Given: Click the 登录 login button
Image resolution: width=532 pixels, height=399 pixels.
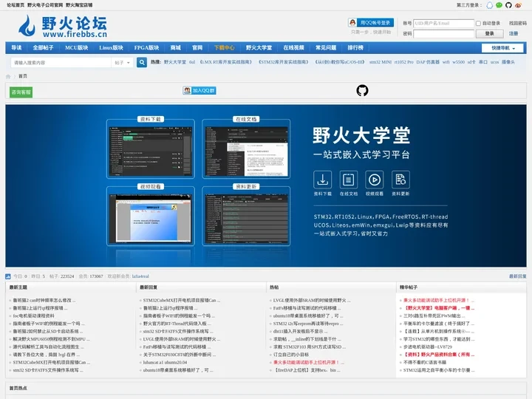Looking at the screenshot, I should (489, 33).
